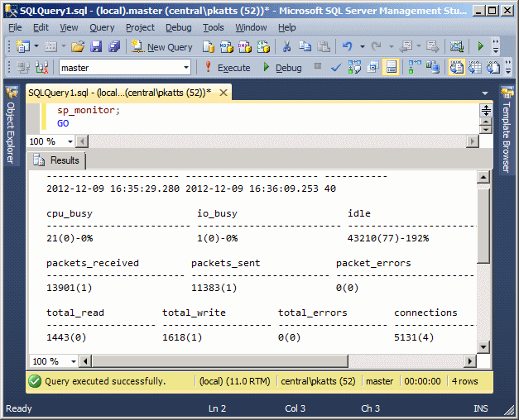The image size is (519, 420).
Task: Open the Undo history dropdown arrow
Action: coord(363,46)
